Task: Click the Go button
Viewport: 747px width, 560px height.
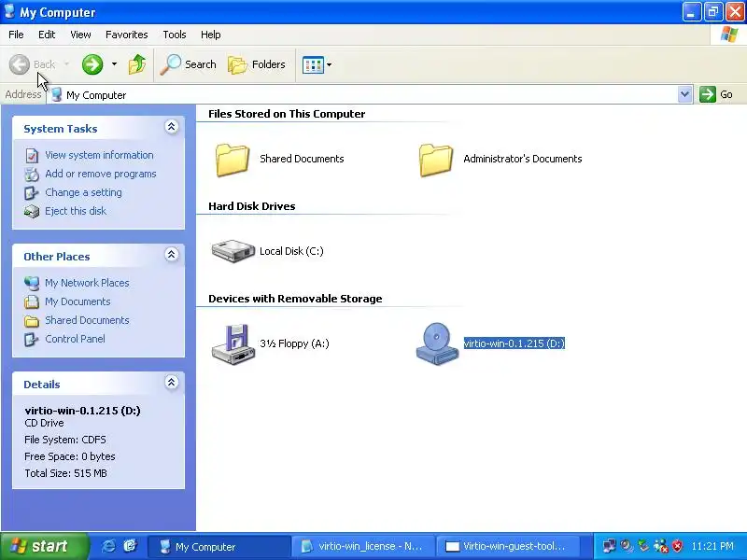Action: coord(716,94)
